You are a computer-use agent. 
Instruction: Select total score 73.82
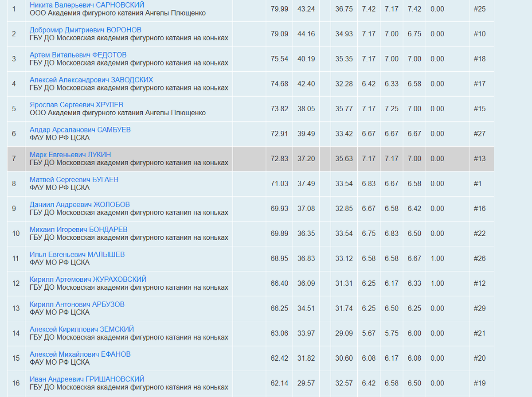point(279,109)
